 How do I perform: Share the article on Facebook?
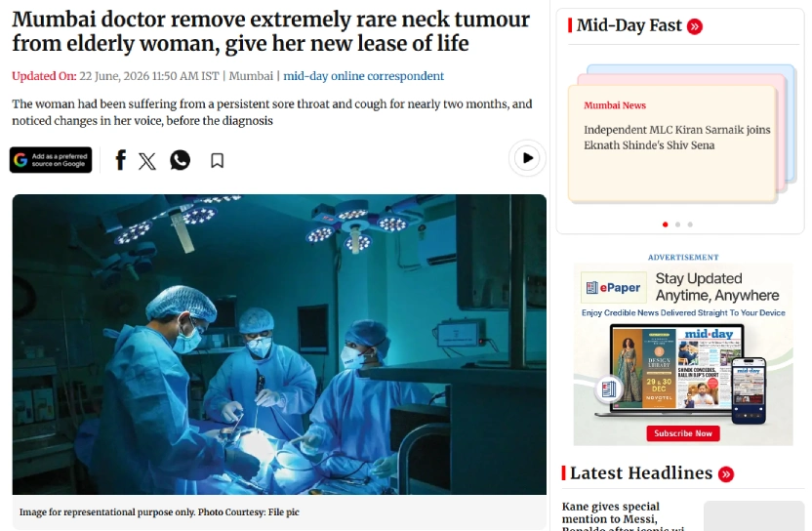point(120,160)
